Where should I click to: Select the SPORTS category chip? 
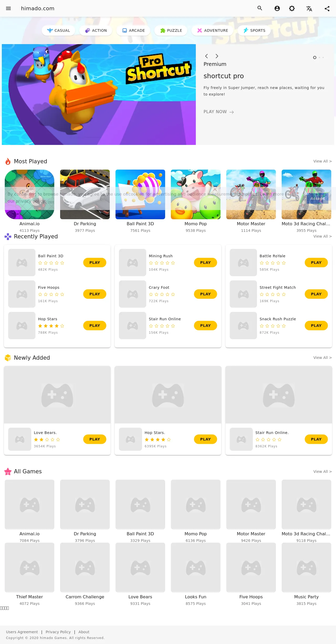tap(254, 30)
